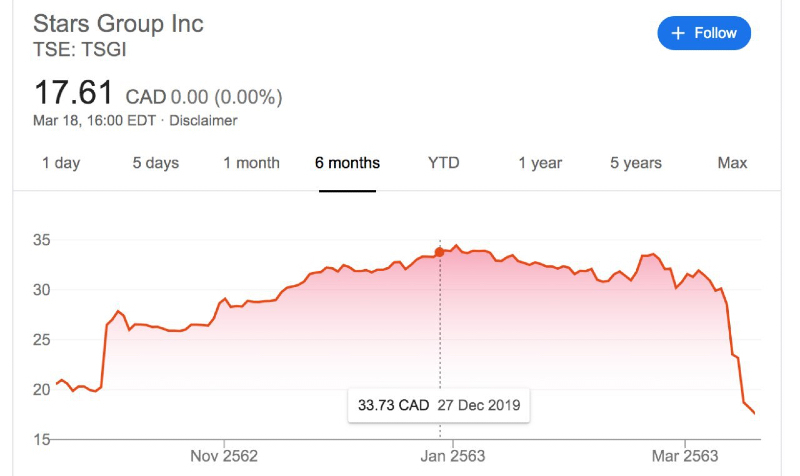Open the 1 month tab
This screenshot has height=476, width=800.
(251, 163)
